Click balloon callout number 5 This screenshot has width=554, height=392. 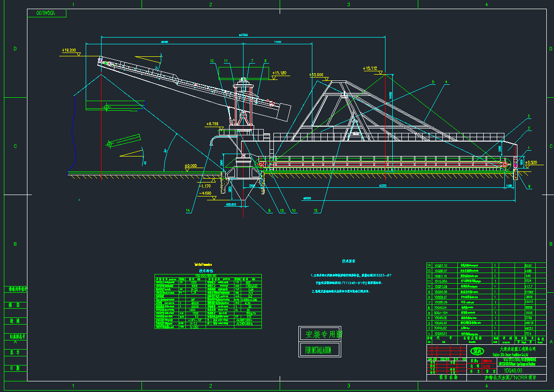click(x=433, y=82)
